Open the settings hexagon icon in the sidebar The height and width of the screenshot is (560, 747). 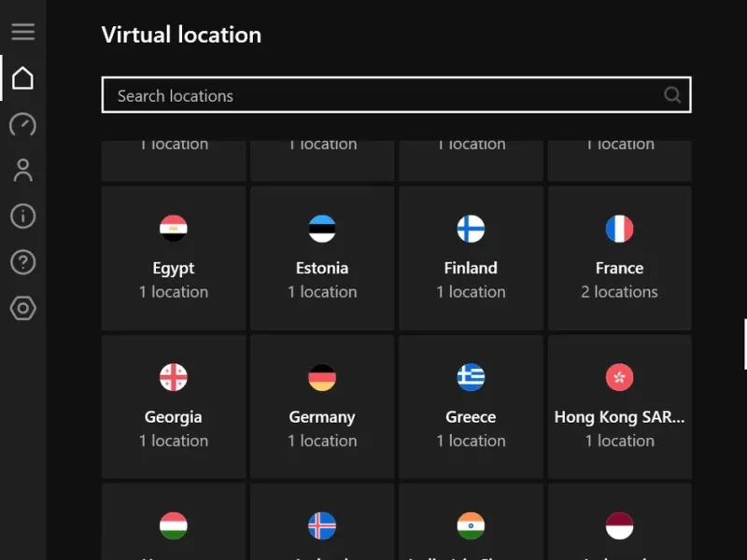point(22,308)
